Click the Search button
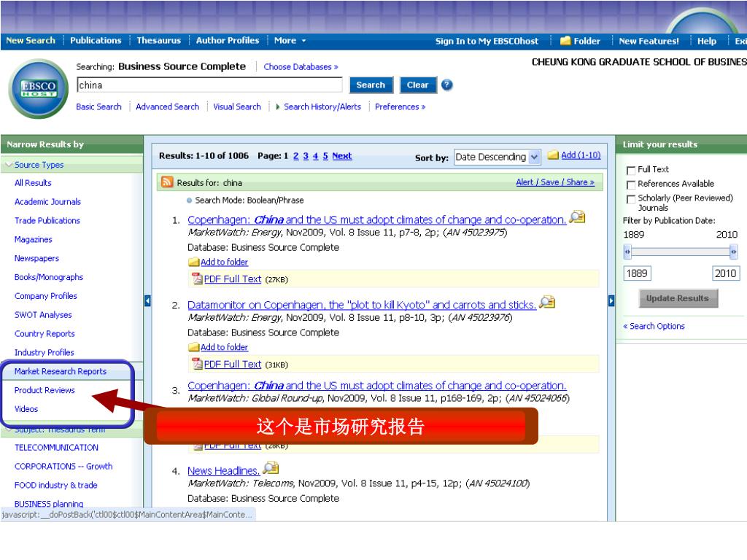The image size is (747, 560). pyautogui.click(x=371, y=85)
